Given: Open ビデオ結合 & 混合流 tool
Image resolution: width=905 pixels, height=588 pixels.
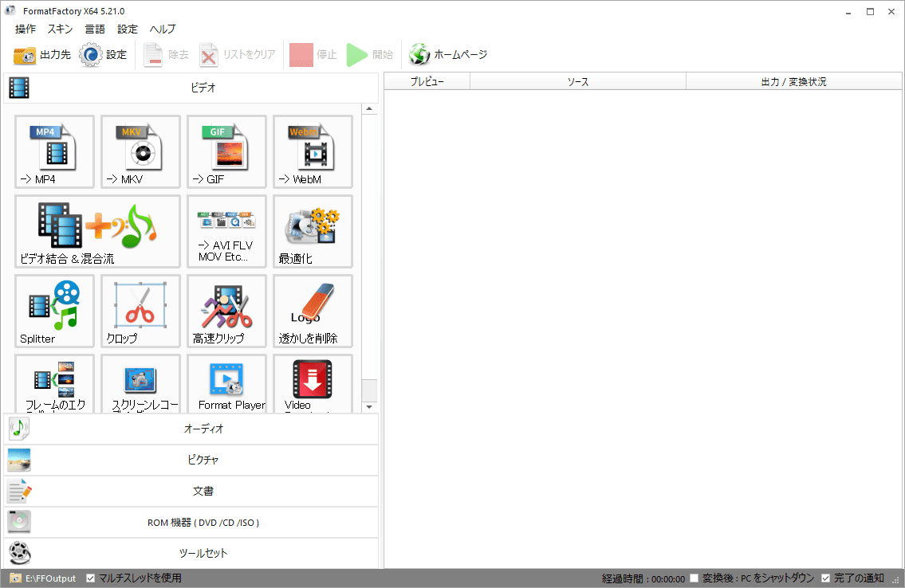Looking at the screenshot, I should [x=97, y=231].
